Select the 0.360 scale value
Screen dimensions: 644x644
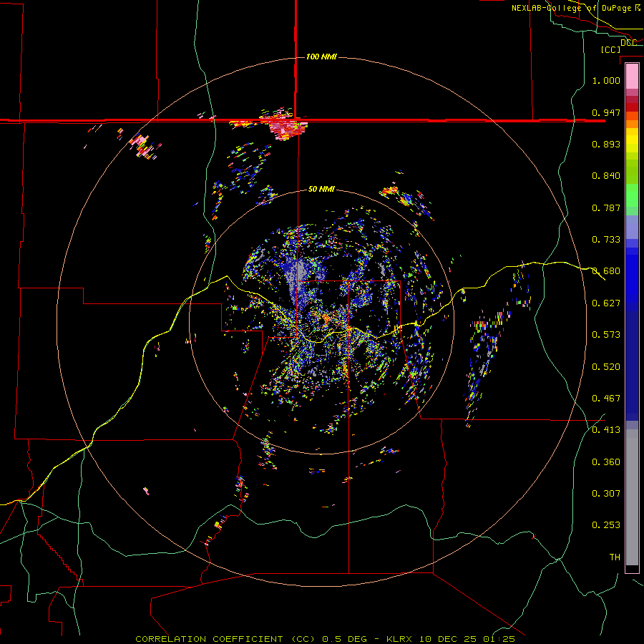(606, 462)
